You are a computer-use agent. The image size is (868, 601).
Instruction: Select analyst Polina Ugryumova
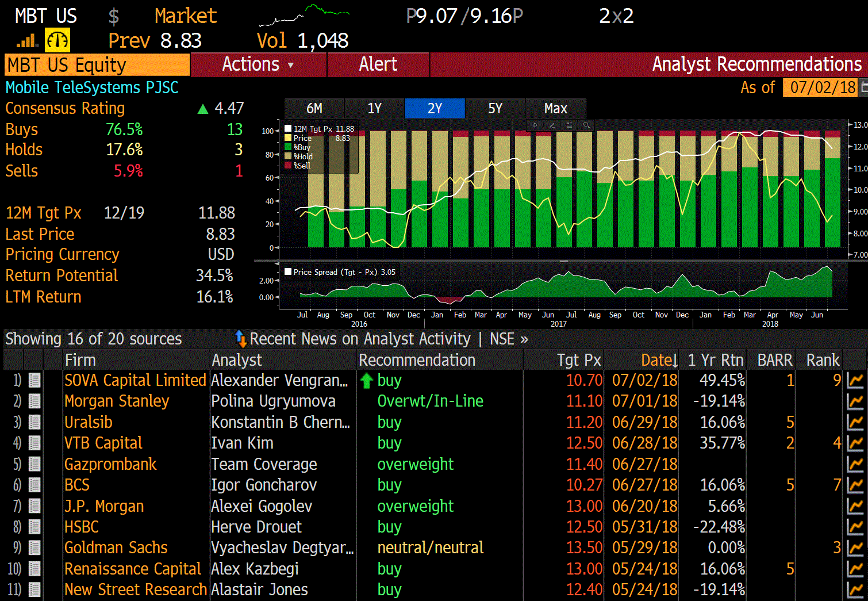click(x=273, y=401)
